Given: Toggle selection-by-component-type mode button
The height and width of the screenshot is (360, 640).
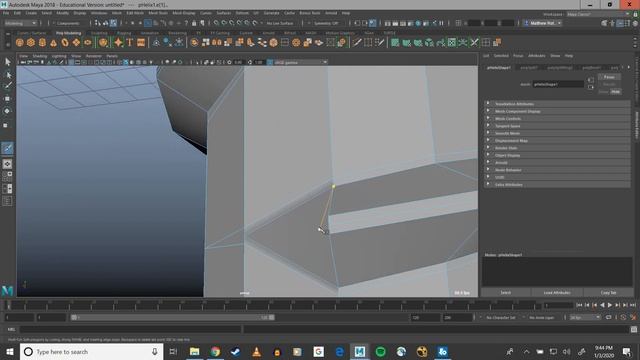Looking at the screenshot, I should [x=113, y=23].
